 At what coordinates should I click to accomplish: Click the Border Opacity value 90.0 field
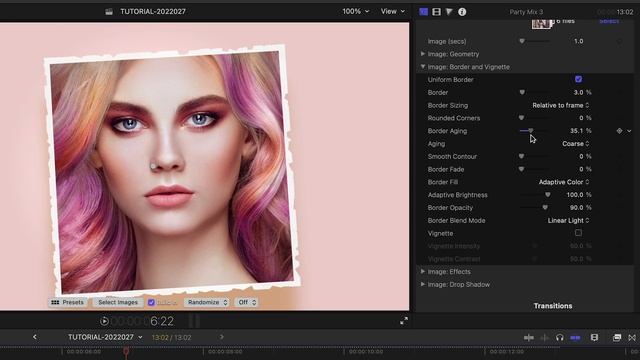[577, 207]
